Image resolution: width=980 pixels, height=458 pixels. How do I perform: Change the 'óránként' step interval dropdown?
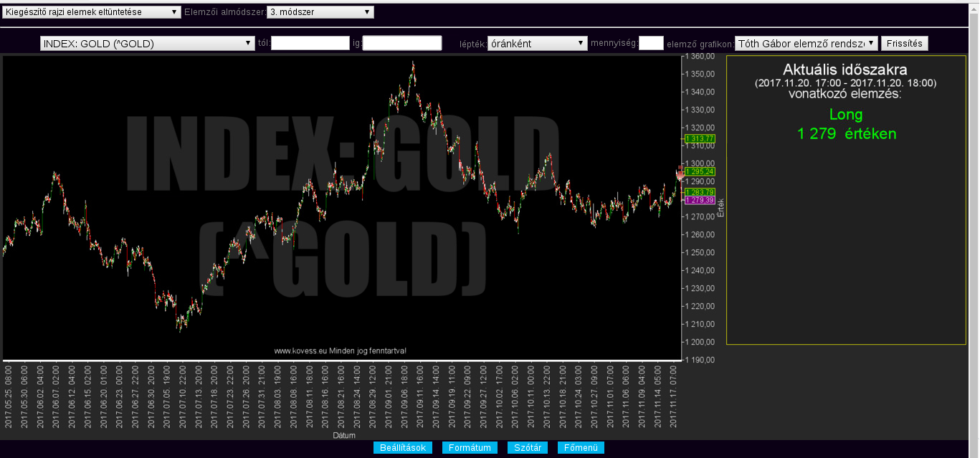click(x=537, y=44)
